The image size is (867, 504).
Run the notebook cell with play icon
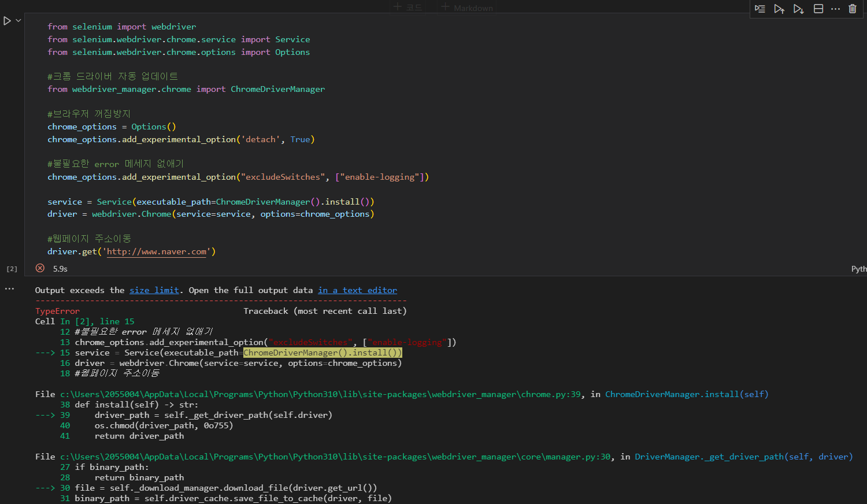(x=7, y=21)
